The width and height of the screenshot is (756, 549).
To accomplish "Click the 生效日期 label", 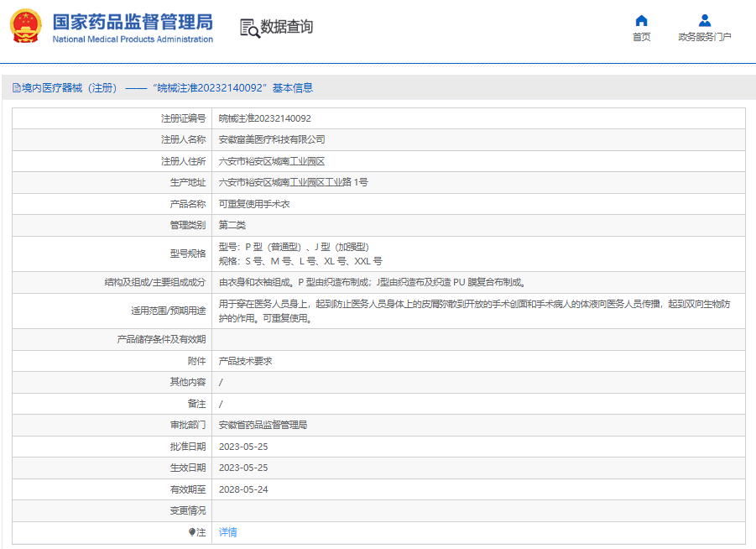I will pyautogui.click(x=188, y=468).
